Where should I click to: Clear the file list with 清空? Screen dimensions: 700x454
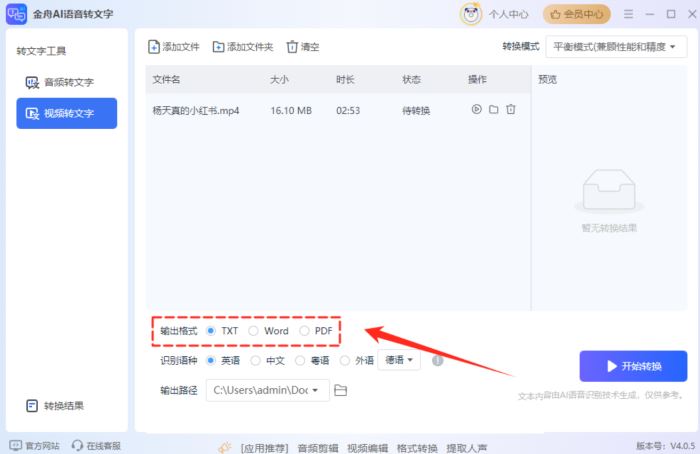303,47
